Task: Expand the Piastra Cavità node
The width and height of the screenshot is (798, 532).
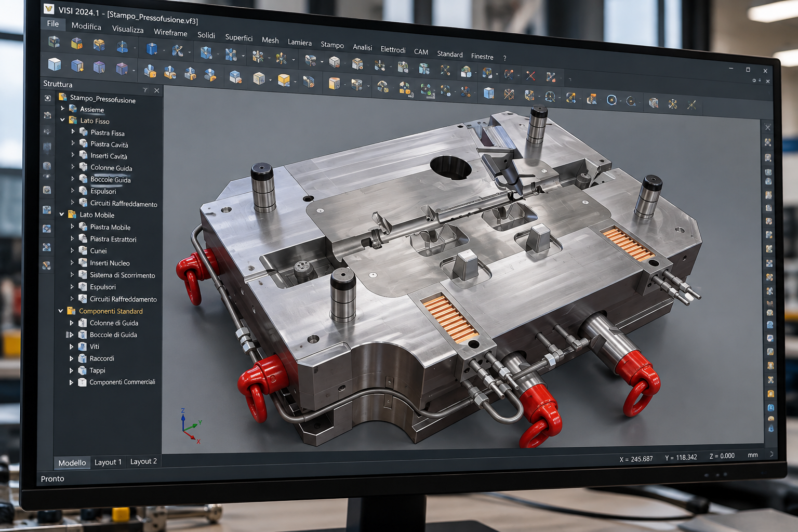Action: pyautogui.click(x=73, y=143)
